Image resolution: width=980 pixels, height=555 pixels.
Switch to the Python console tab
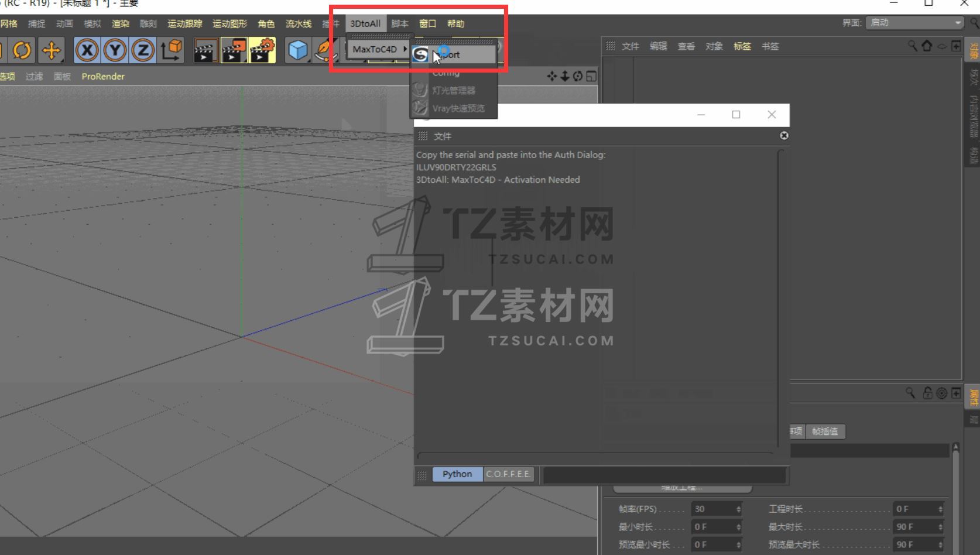click(x=457, y=474)
